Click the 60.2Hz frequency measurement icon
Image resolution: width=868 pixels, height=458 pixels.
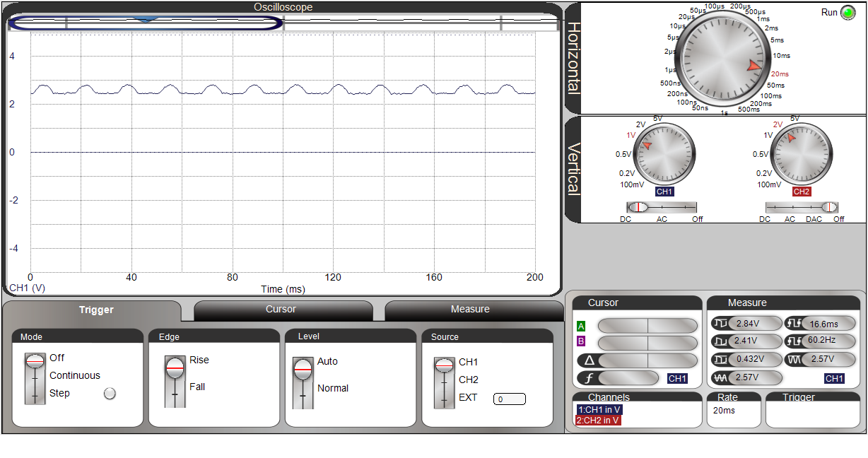pos(793,341)
